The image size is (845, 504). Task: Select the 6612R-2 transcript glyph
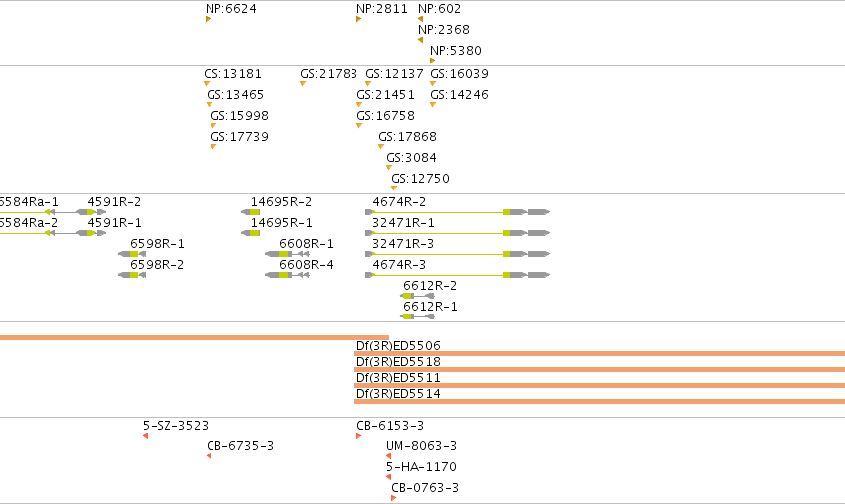click(418, 297)
